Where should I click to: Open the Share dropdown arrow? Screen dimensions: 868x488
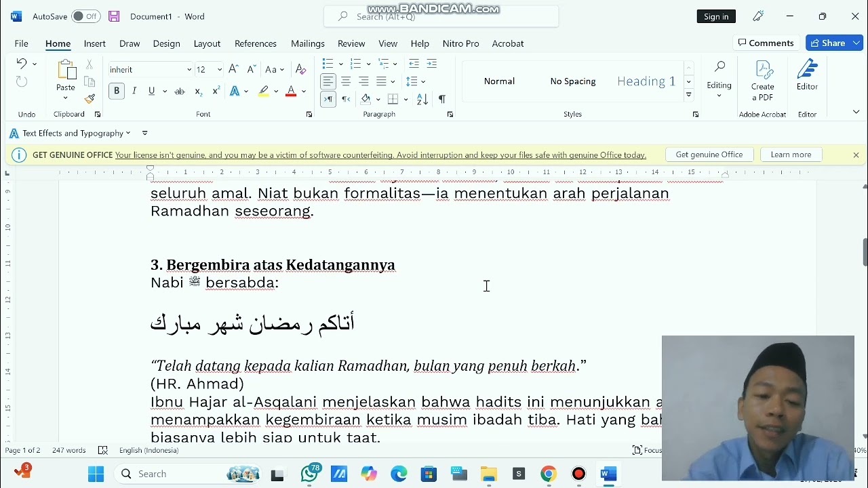856,43
